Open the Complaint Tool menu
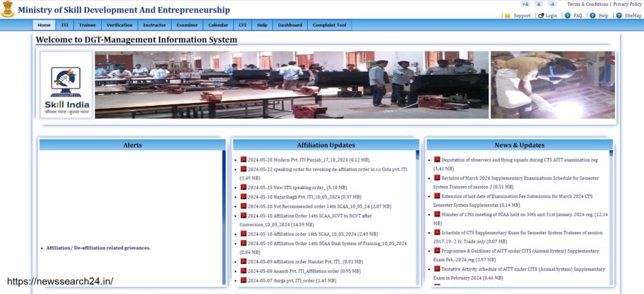This screenshot has width=644, height=294. [330, 25]
